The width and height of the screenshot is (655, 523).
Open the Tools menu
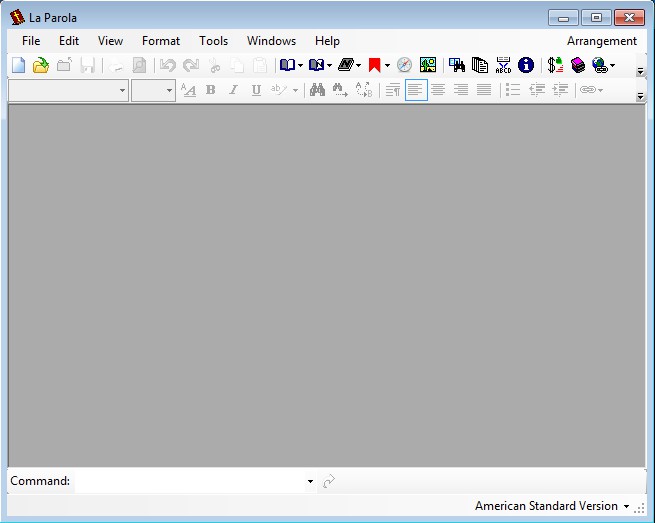point(213,41)
